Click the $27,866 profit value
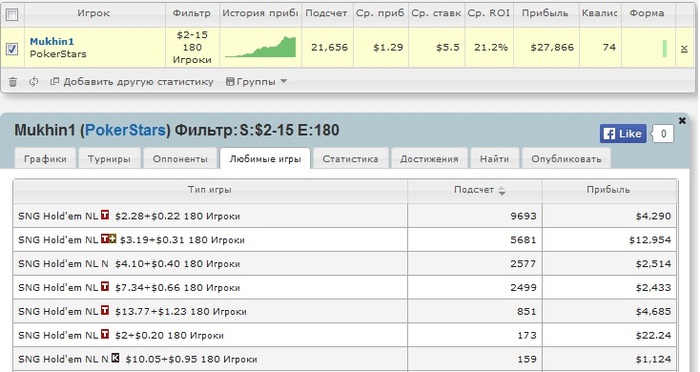 click(x=552, y=47)
